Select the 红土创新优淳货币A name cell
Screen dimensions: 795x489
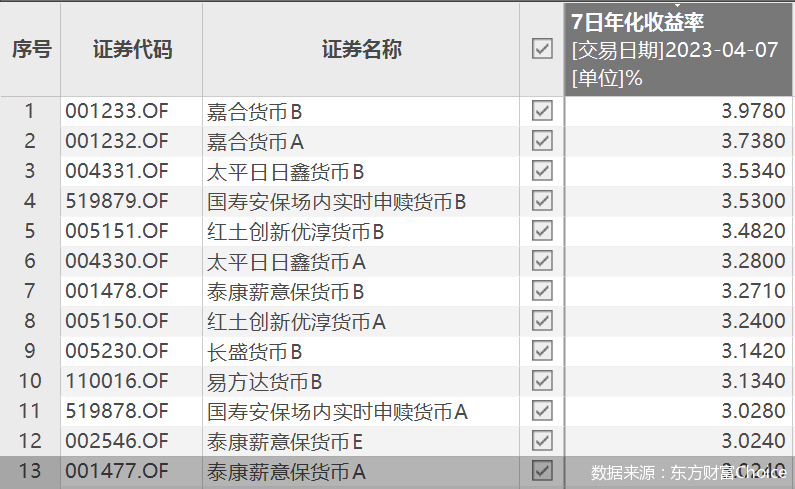296,322
